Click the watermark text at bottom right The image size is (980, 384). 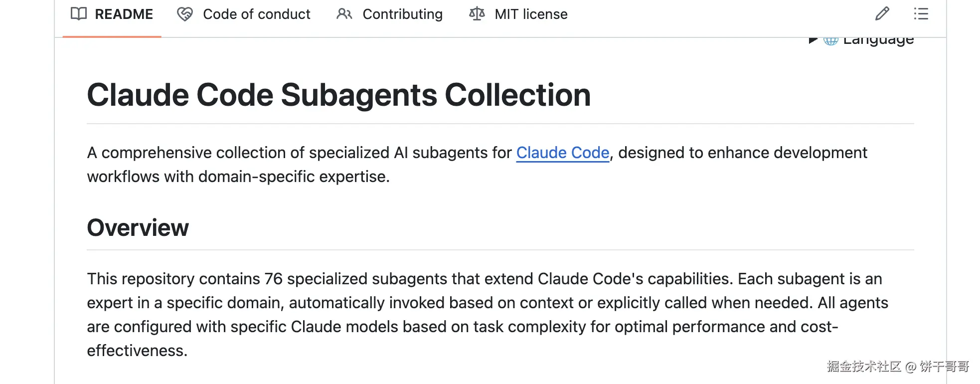click(x=898, y=367)
